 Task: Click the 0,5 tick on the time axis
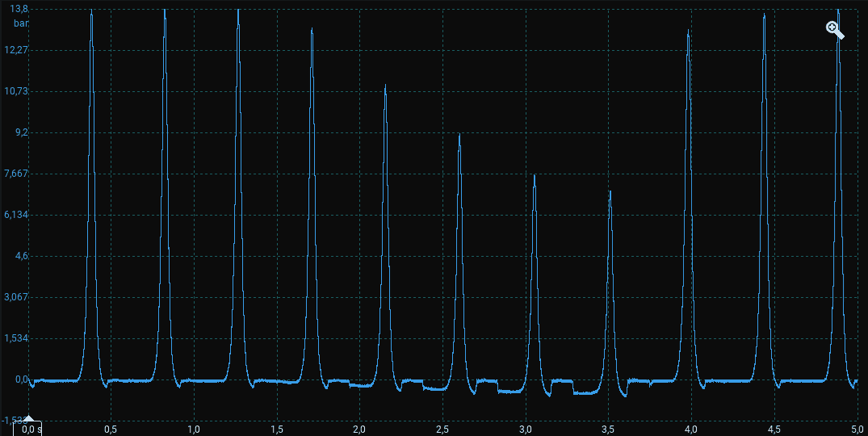click(111, 429)
